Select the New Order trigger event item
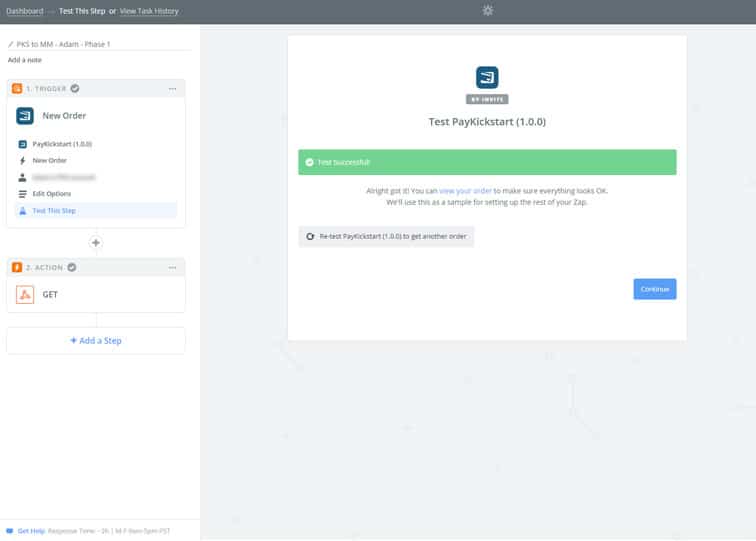This screenshot has width=756, height=541. (50, 160)
